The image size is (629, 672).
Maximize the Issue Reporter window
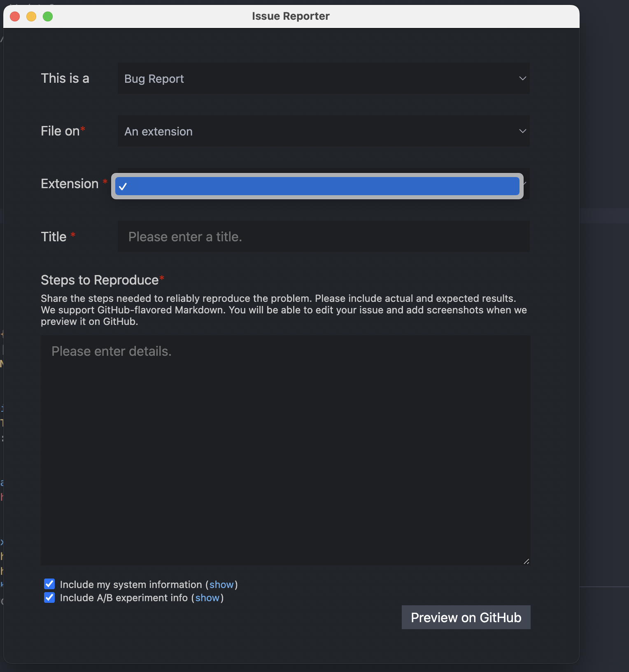(48, 16)
